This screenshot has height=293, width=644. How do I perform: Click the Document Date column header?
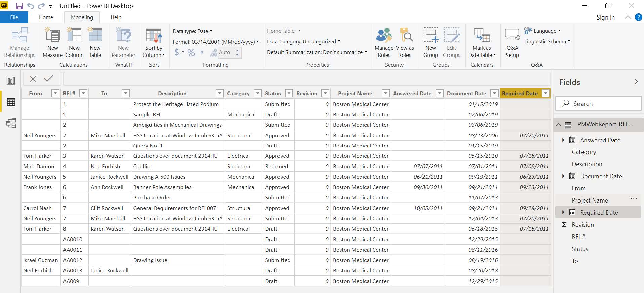pyautogui.click(x=467, y=93)
